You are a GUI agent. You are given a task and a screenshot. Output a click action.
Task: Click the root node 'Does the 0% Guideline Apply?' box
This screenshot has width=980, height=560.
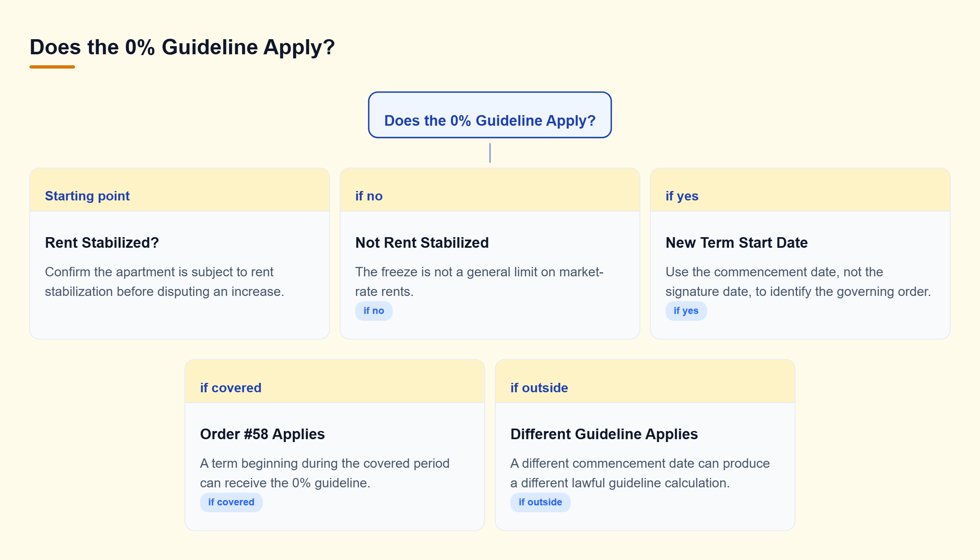(490, 115)
